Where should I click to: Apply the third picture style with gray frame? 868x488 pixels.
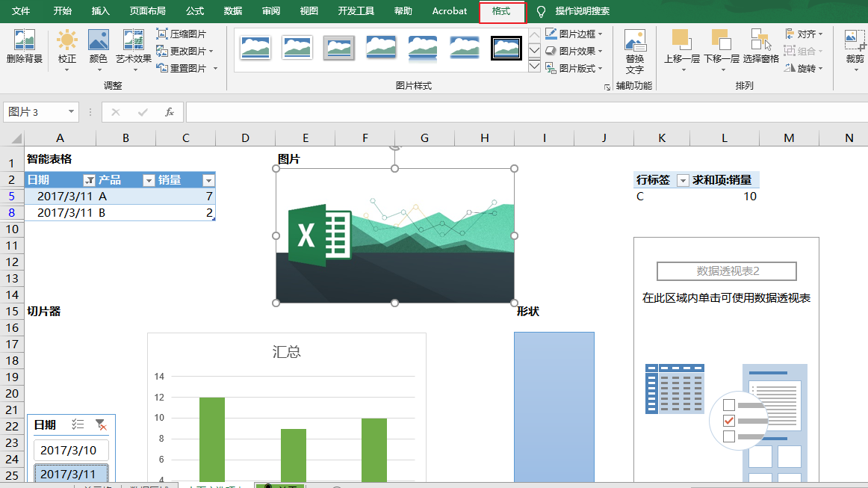point(339,48)
